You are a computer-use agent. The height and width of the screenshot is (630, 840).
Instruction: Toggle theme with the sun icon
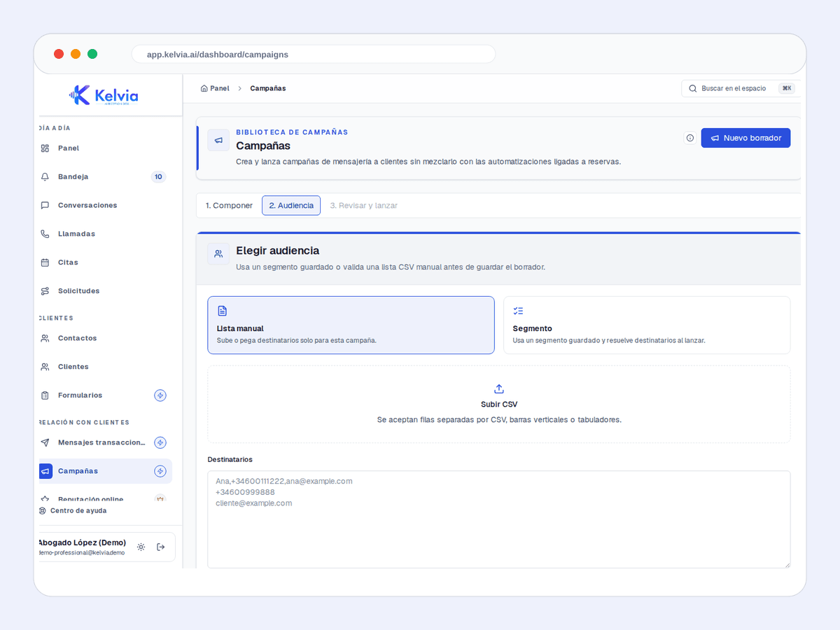(x=141, y=547)
